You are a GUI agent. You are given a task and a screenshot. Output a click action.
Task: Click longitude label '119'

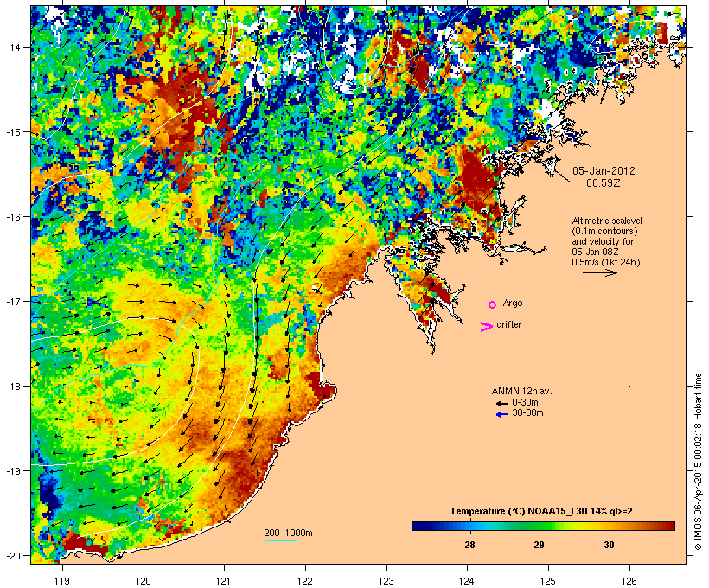click(62, 581)
